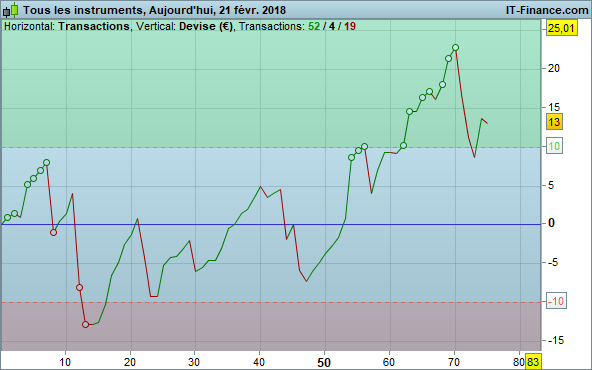Open the IT-Finance.com link
592x370 pixels.
click(x=547, y=10)
